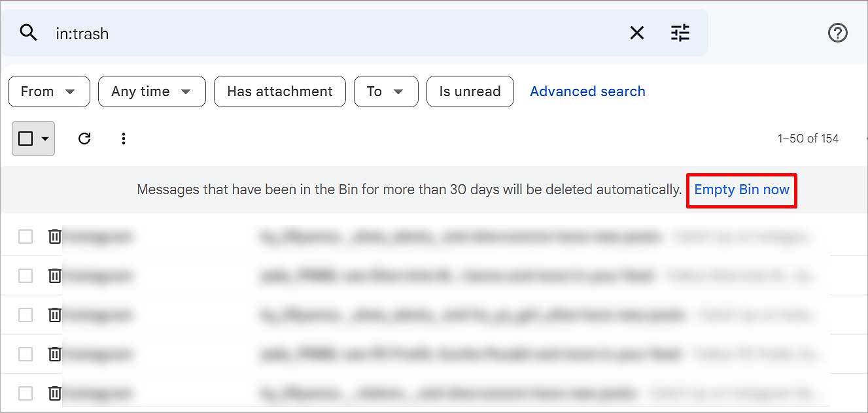
Task: Click trash icon on first message
Action: point(55,237)
